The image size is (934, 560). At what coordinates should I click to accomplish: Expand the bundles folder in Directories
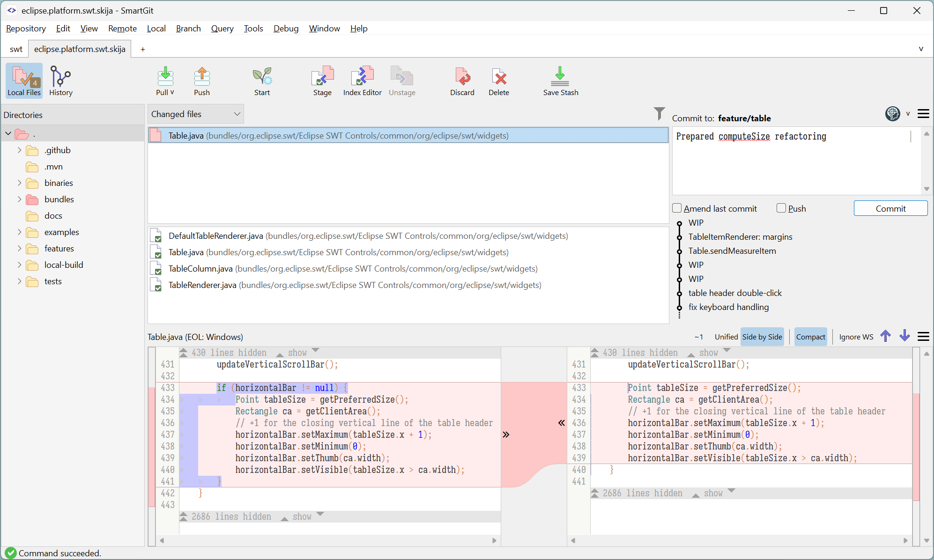tap(19, 199)
